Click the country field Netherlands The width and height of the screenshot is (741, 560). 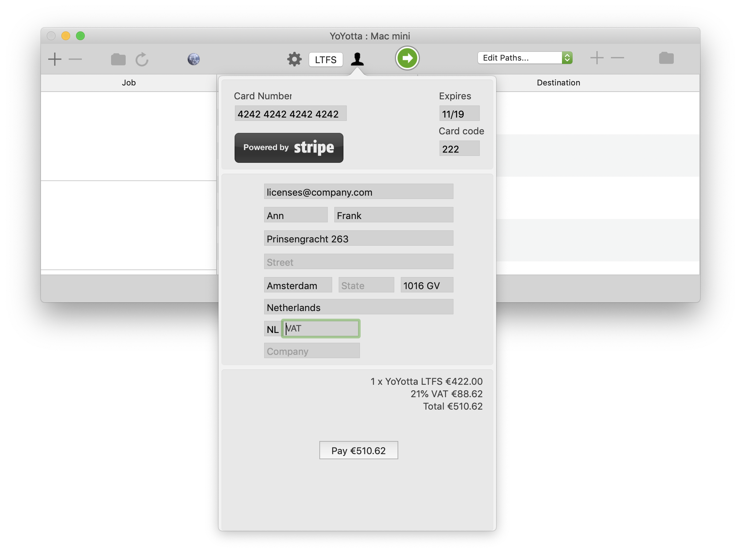pyautogui.click(x=358, y=307)
